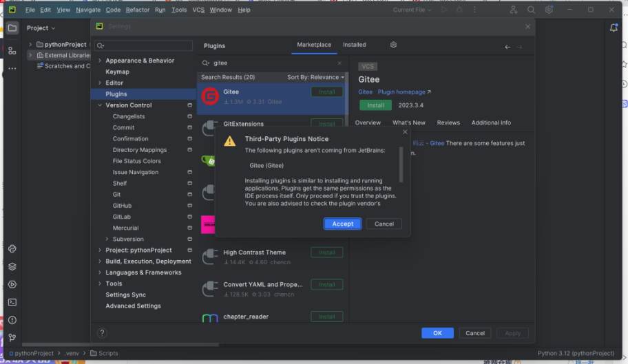
Task: Open the VCS menu
Action: 198,10
